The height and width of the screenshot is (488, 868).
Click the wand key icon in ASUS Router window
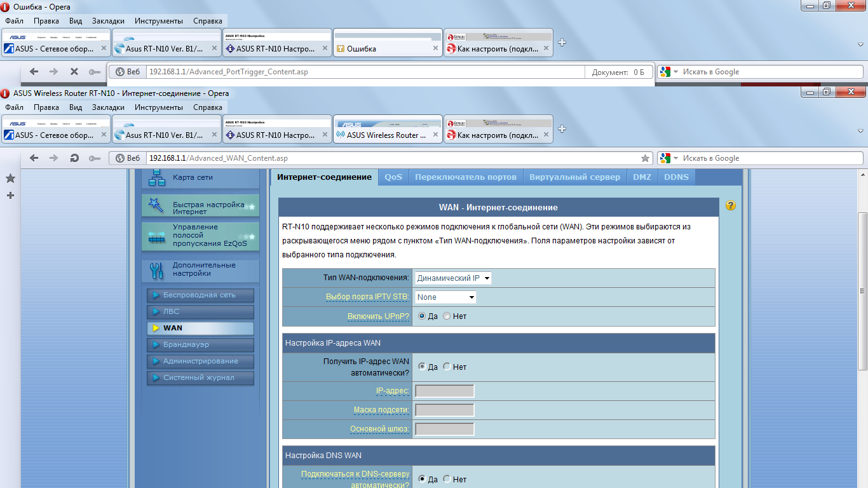94,158
